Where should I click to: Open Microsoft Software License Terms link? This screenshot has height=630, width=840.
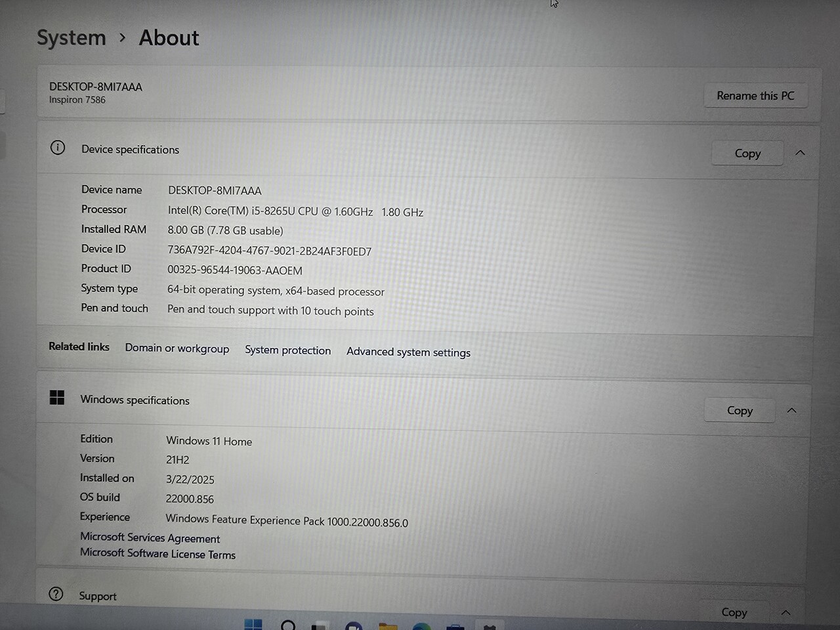(x=157, y=554)
